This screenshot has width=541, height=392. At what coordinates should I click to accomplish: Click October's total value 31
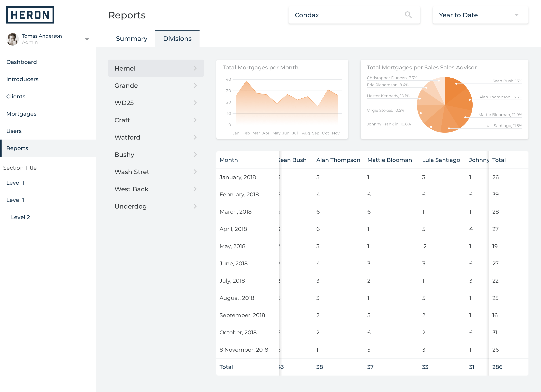tap(495, 332)
